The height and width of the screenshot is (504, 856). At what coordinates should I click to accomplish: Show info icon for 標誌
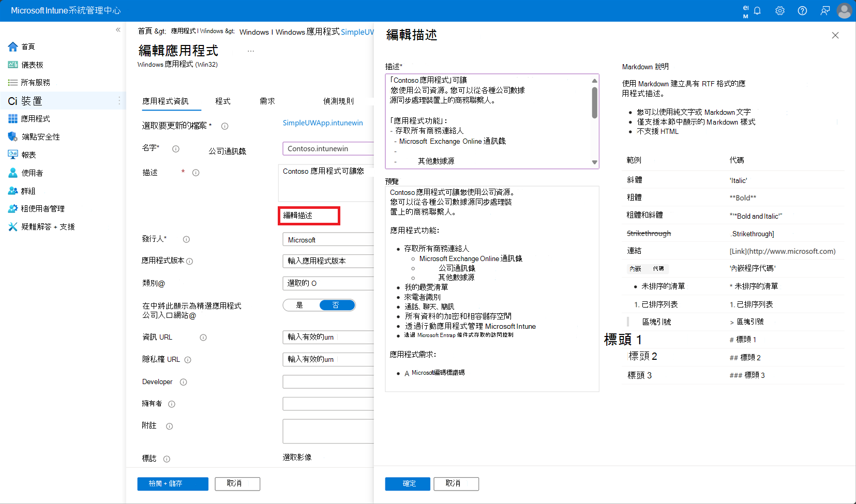point(167,459)
